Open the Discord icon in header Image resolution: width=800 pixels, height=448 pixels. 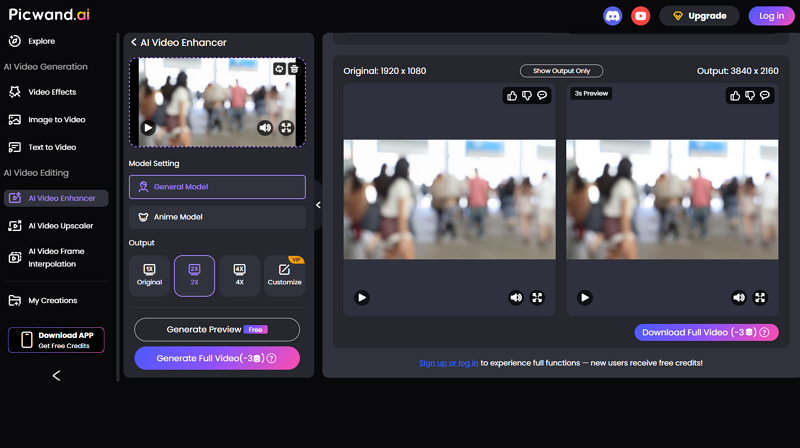pyautogui.click(x=613, y=16)
